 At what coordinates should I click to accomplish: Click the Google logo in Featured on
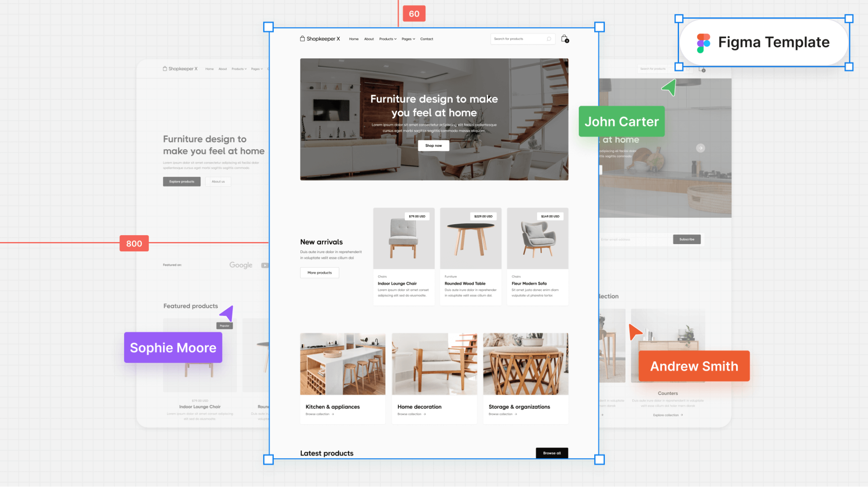click(x=240, y=265)
